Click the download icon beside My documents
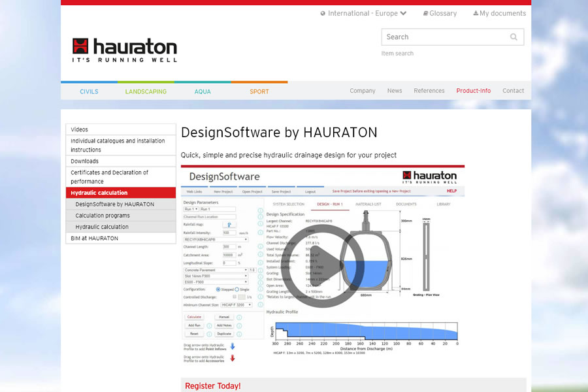 coord(476,13)
